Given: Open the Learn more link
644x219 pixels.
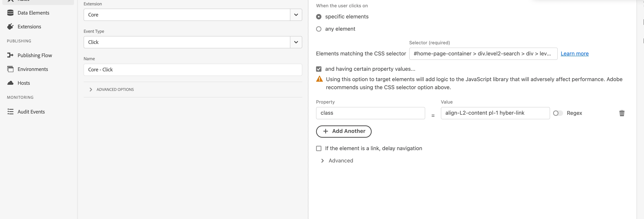Looking at the screenshot, I should click(x=574, y=54).
